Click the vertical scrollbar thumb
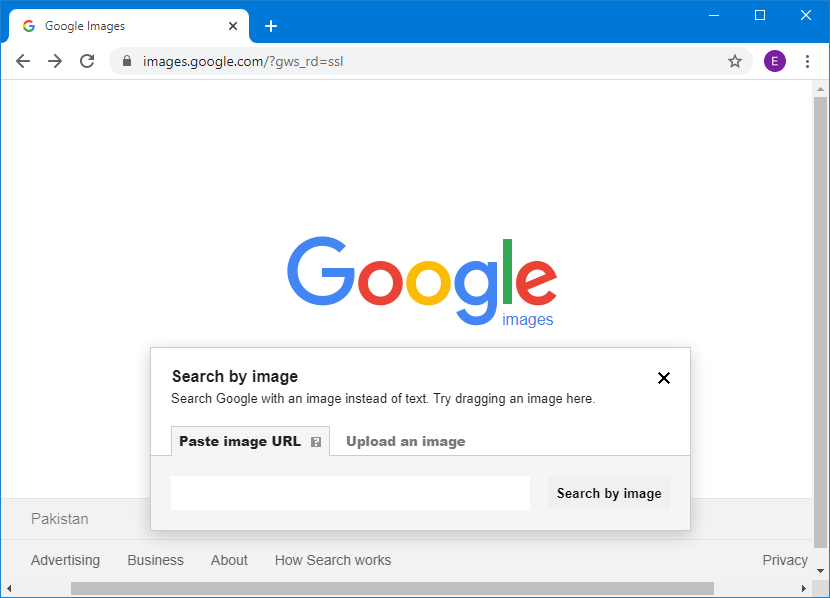 click(x=820, y=323)
